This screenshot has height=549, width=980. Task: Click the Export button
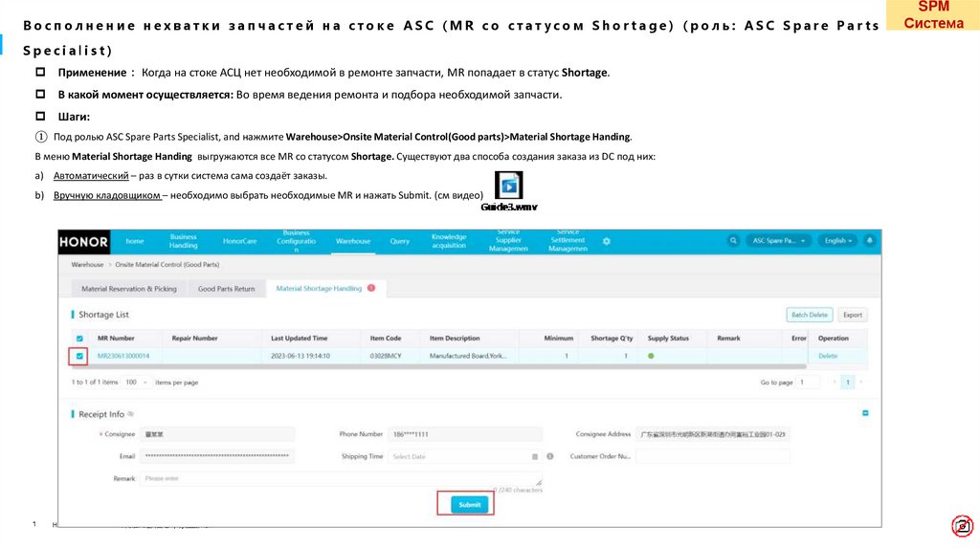(x=853, y=315)
